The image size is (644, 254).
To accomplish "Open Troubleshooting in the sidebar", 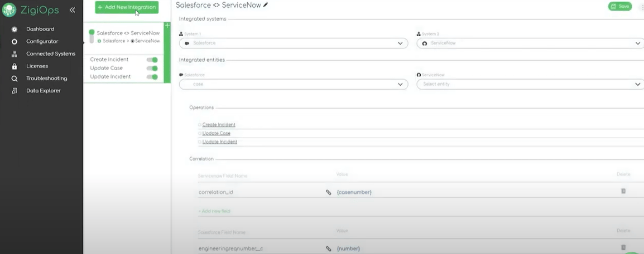I will (47, 78).
